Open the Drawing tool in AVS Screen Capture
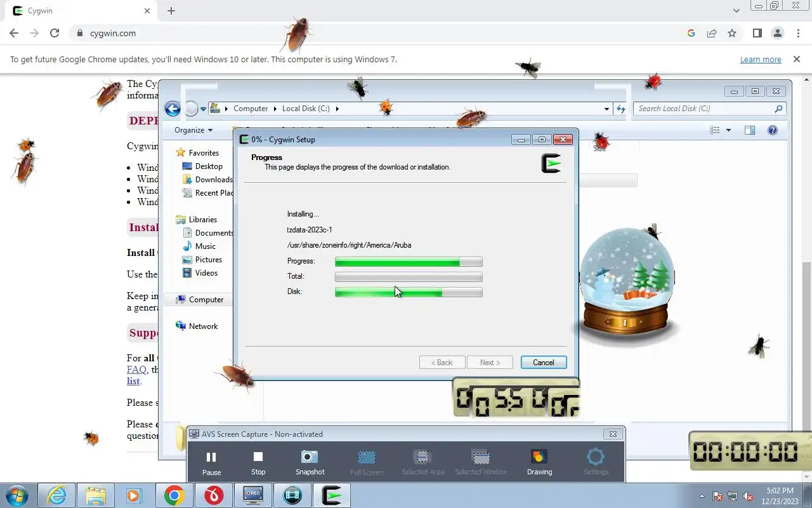This screenshot has width=812, height=508. click(539, 463)
